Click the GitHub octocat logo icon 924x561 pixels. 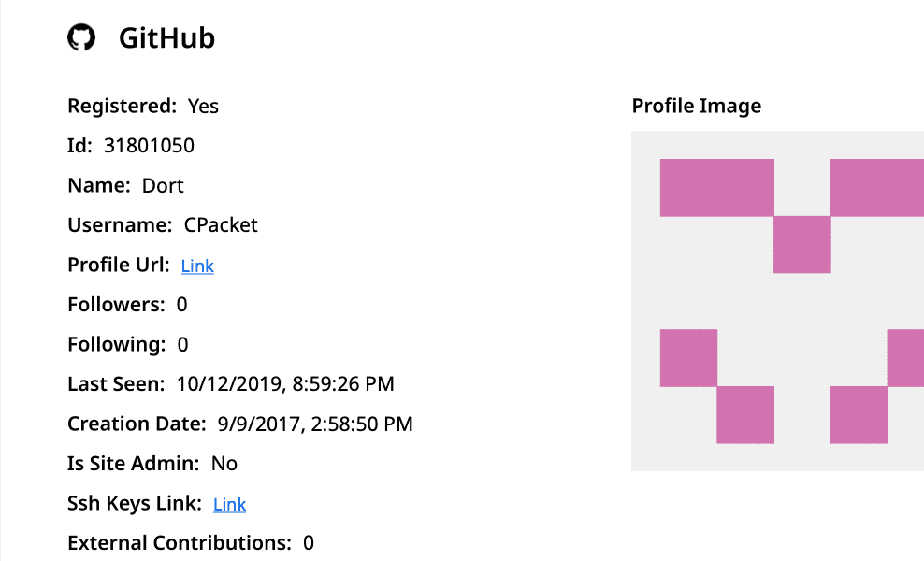click(x=81, y=37)
